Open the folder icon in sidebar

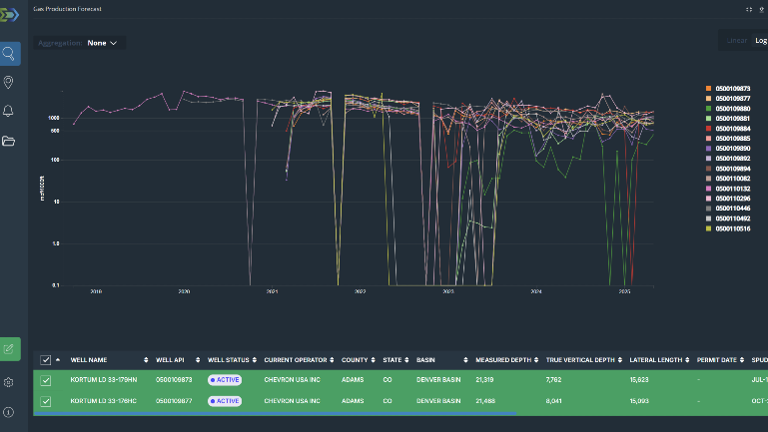tap(9, 141)
